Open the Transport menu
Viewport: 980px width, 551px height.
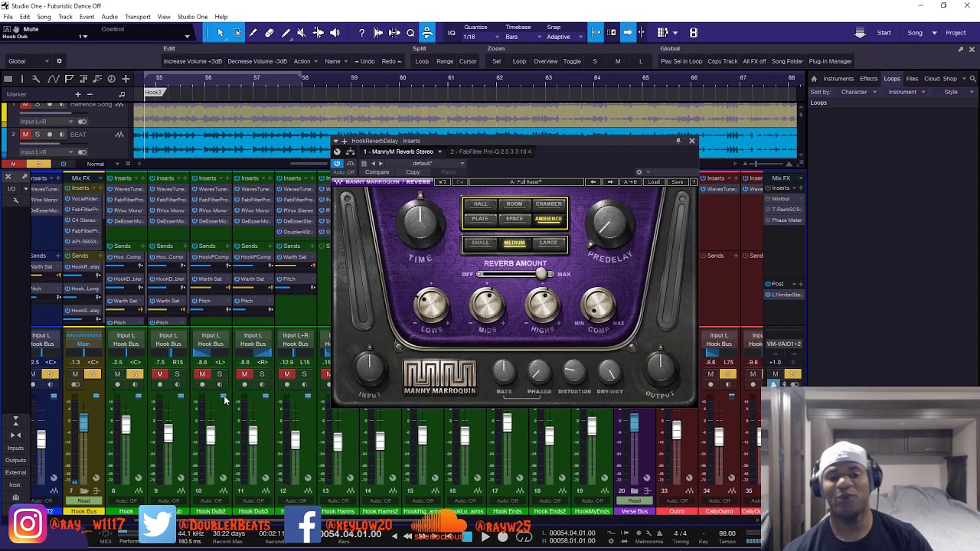[138, 17]
